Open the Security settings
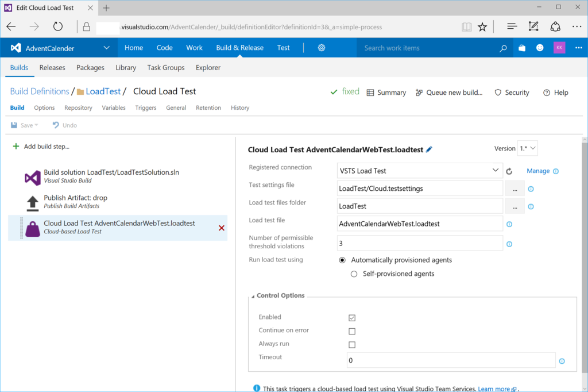588x392 pixels. (x=512, y=93)
